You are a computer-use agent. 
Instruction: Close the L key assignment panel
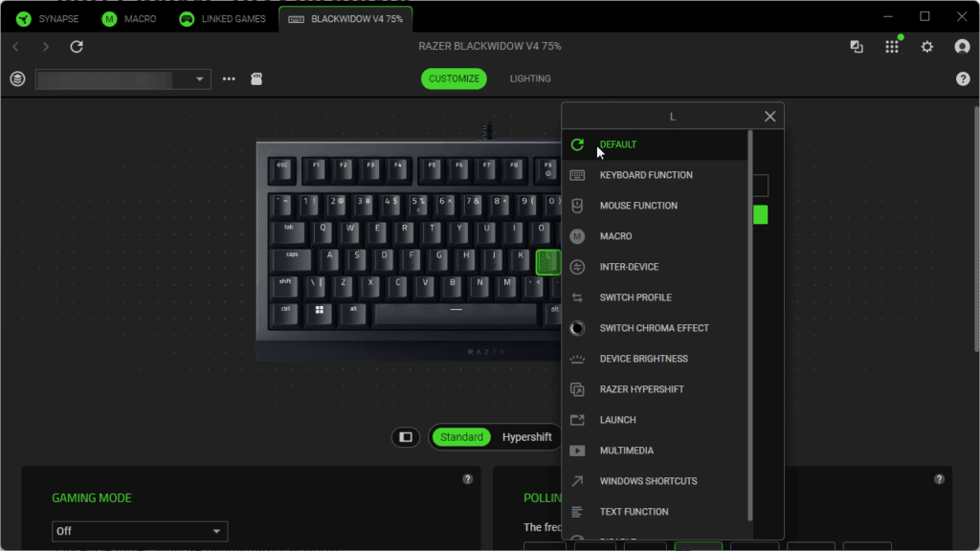(x=770, y=116)
